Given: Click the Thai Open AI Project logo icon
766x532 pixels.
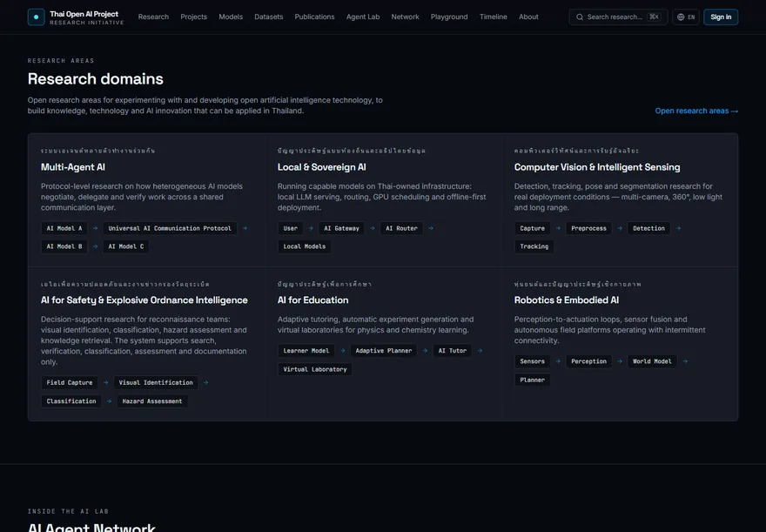Looking at the screenshot, I should 37,17.
